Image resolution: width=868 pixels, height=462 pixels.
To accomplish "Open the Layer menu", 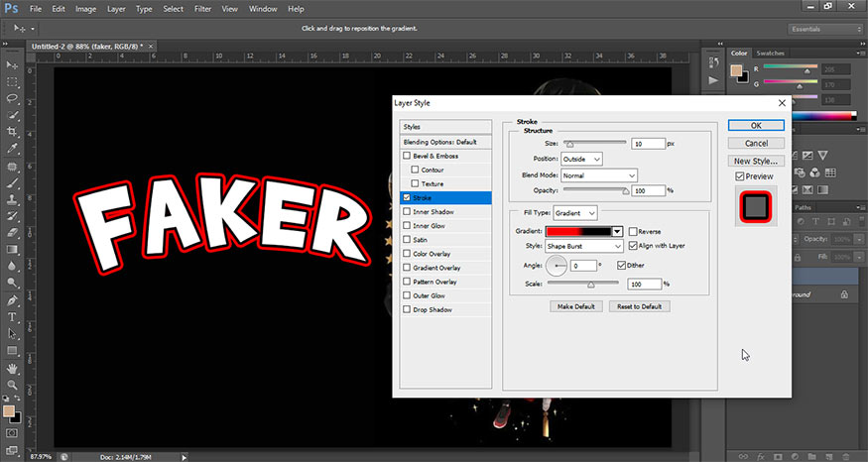I will tap(116, 9).
